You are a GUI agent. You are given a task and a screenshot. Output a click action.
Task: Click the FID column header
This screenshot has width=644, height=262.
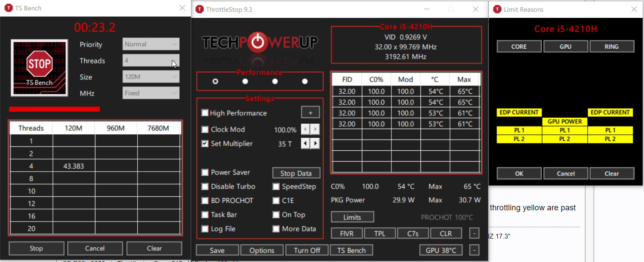[x=347, y=80]
